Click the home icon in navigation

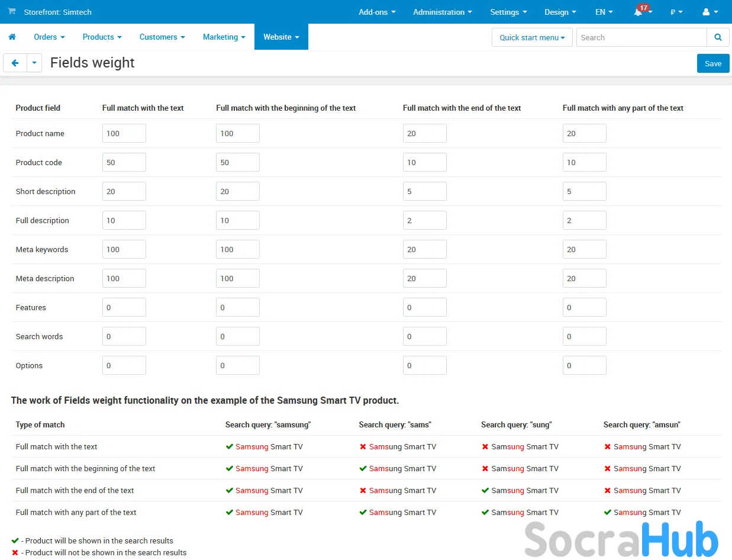click(x=12, y=37)
